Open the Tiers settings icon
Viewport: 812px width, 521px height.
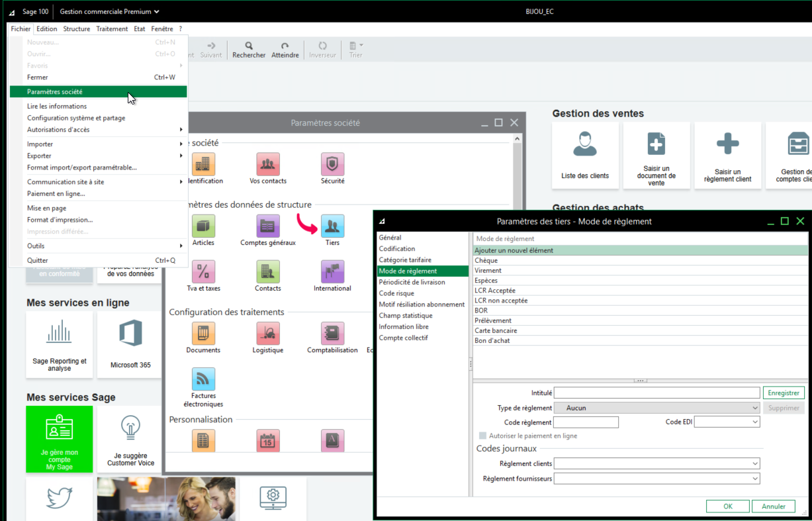pos(332,226)
